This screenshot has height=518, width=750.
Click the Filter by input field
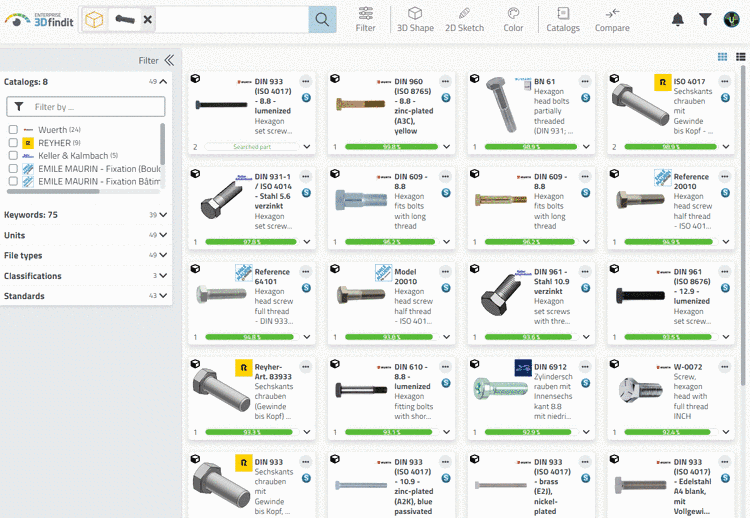pos(86,107)
